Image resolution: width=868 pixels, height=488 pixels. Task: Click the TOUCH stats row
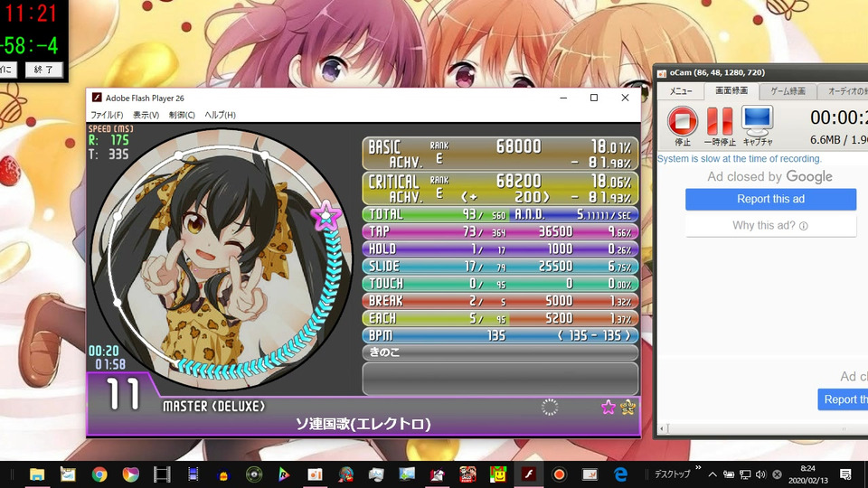pyautogui.click(x=500, y=283)
